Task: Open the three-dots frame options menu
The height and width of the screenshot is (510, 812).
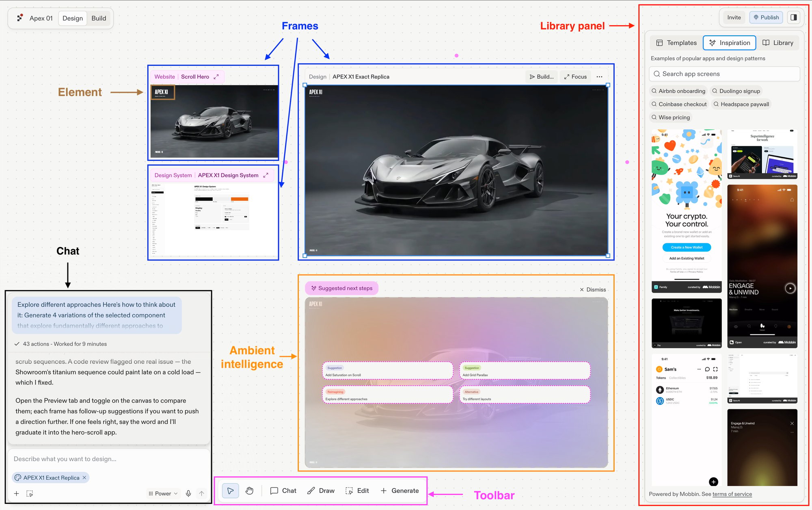Action: click(x=599, y=77)
